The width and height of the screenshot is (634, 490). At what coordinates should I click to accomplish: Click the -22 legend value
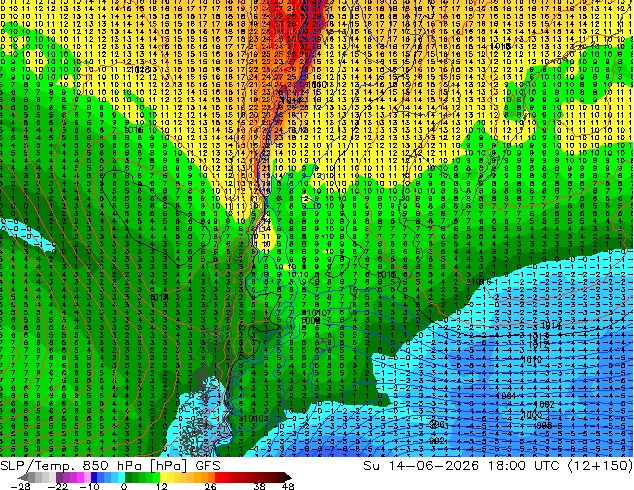coord(57,486)
